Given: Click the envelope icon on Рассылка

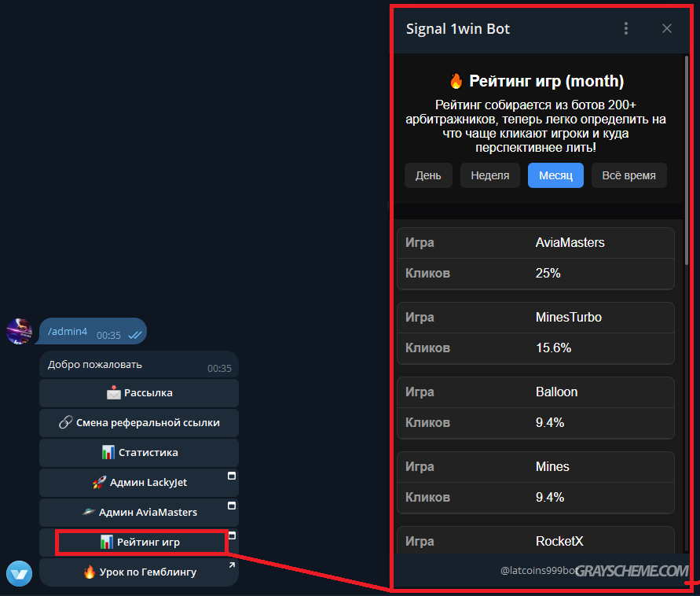Looking at the screenshot, I should (x=113, y=392).
